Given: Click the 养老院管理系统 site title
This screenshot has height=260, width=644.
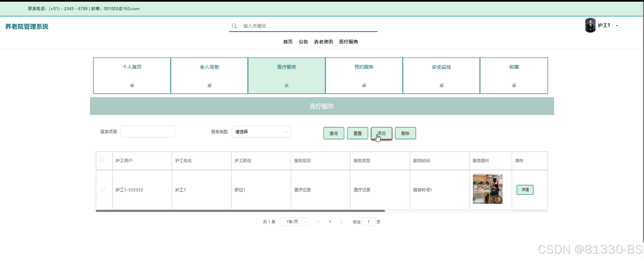Looking at the screenshot, I should [27, 27].
